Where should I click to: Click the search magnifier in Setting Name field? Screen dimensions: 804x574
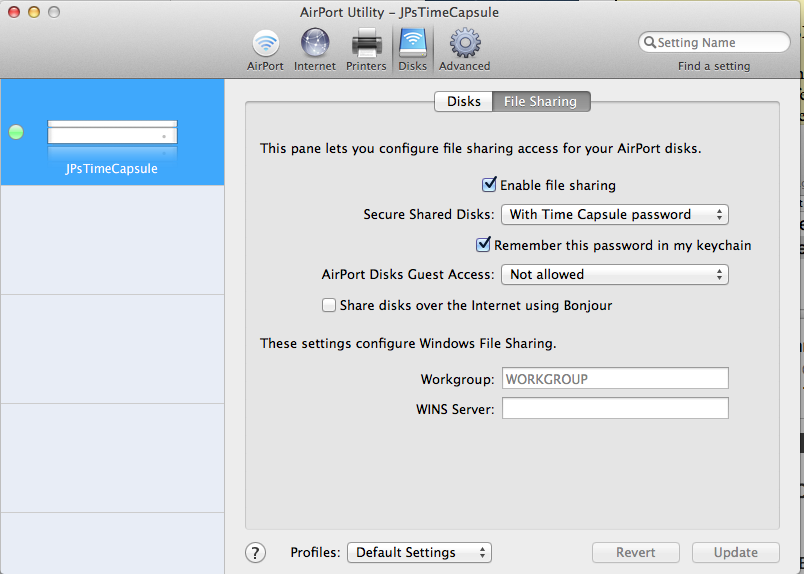(x=649, y=42)
